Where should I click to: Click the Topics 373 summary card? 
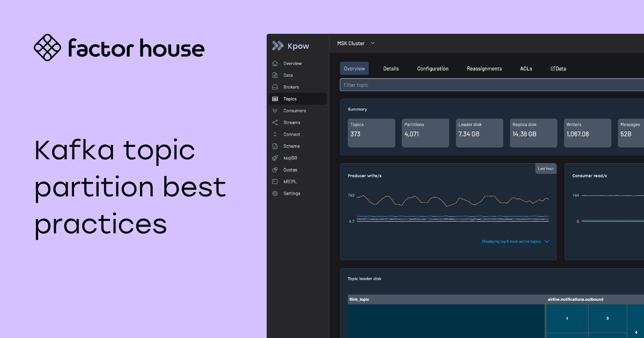coord(371,133)
